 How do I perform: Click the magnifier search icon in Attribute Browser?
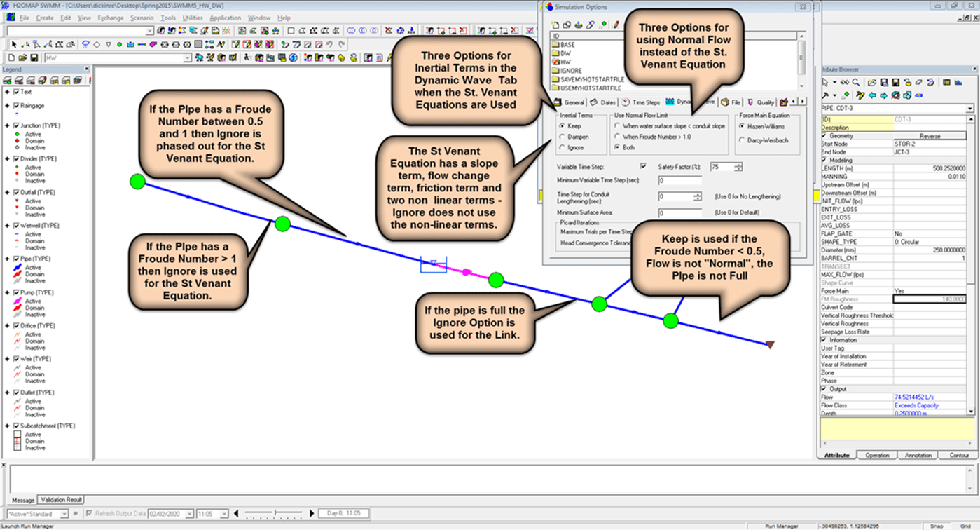[855, 82]
